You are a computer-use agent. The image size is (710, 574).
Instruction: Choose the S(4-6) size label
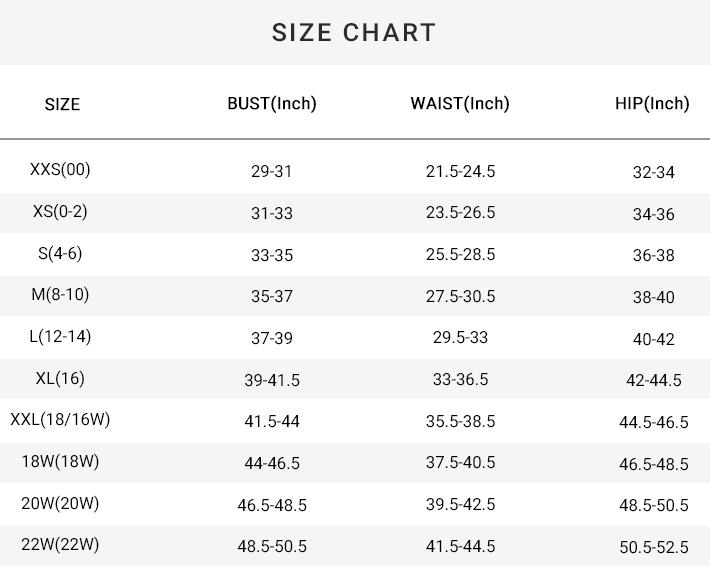[x=60, y=254]
